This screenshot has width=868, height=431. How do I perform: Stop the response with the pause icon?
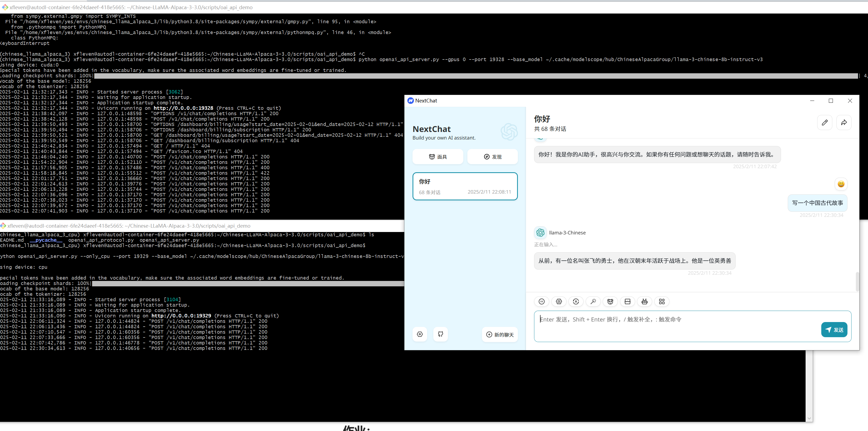541,301
